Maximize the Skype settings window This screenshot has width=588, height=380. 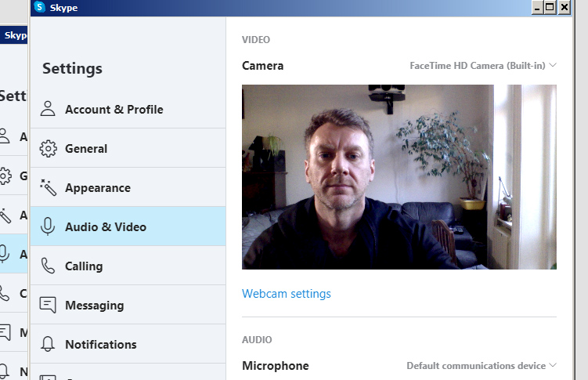tap(550, 7)
